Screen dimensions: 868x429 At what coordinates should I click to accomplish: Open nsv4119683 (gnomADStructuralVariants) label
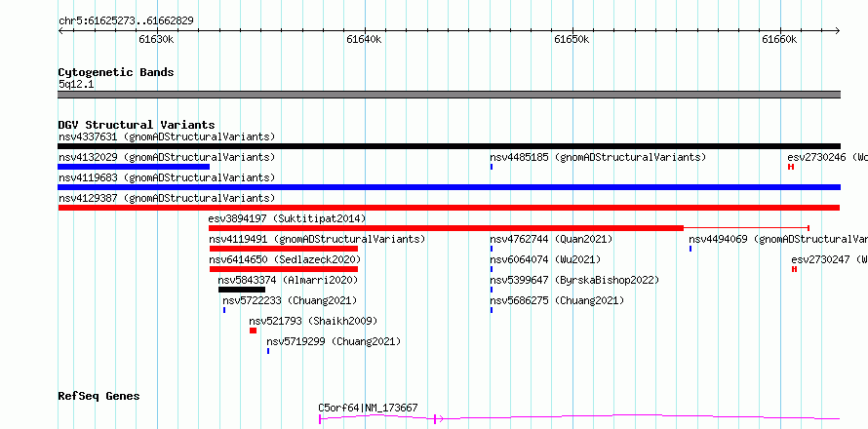point(167,177)
